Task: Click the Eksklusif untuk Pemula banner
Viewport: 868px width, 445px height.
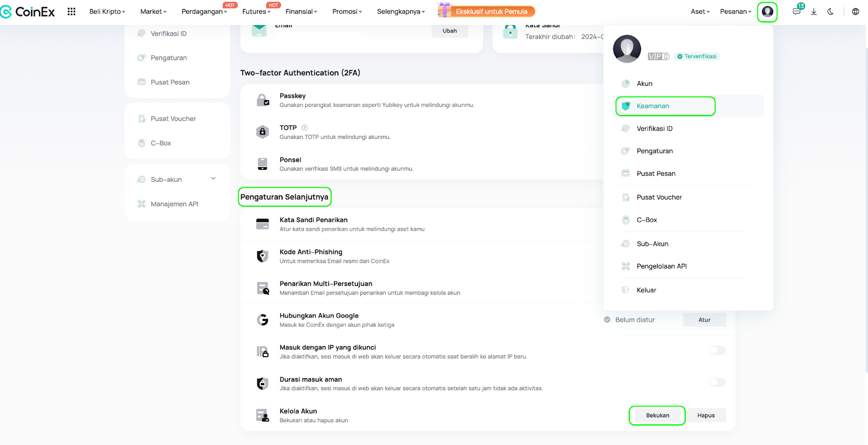Action: (x=487, y=11)
